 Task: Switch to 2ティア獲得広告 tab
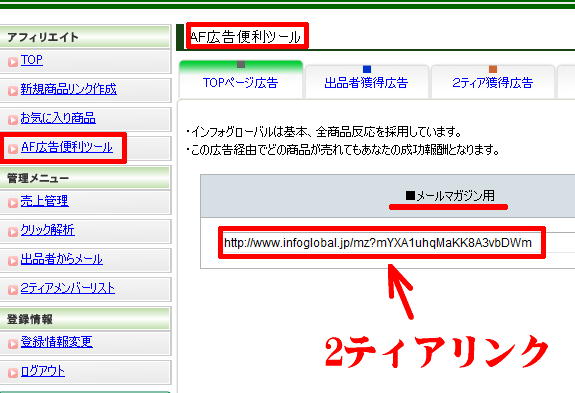click(x=492, y=82)
